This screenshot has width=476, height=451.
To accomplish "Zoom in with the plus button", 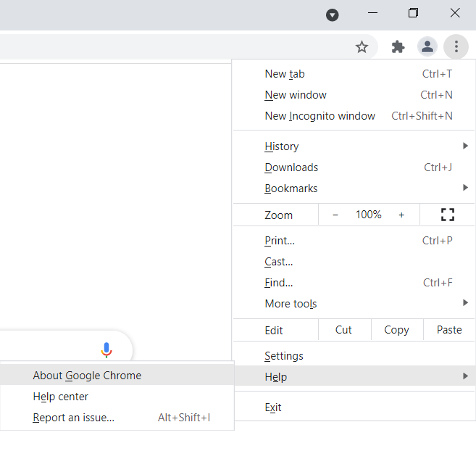I will pyautogui.click(x=401, y=215).
